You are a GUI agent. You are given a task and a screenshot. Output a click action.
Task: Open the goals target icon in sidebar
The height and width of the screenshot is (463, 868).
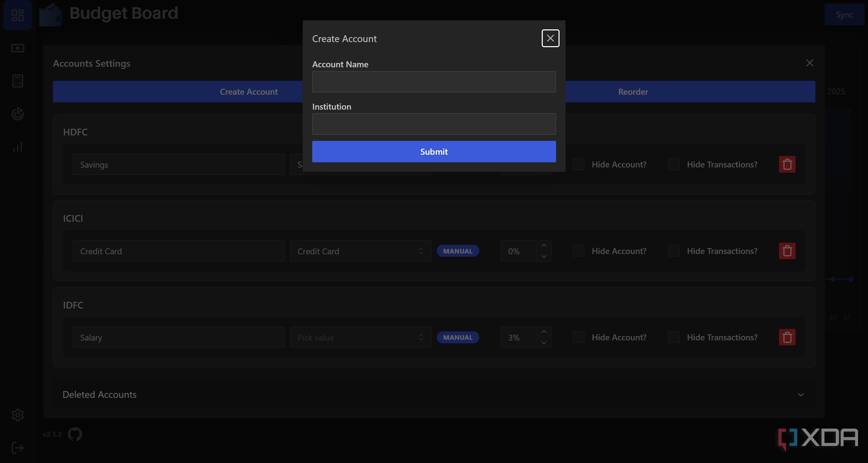(x=18, y=114)
